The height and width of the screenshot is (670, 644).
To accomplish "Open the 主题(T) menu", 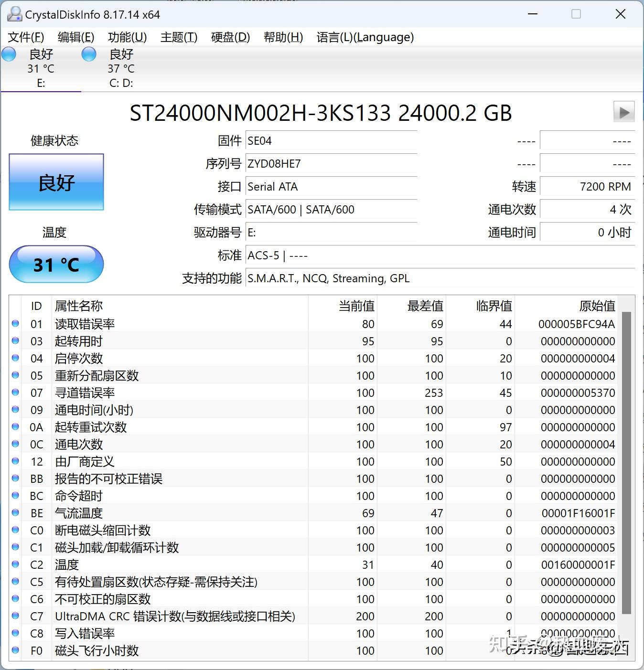I will click(178, 37).
